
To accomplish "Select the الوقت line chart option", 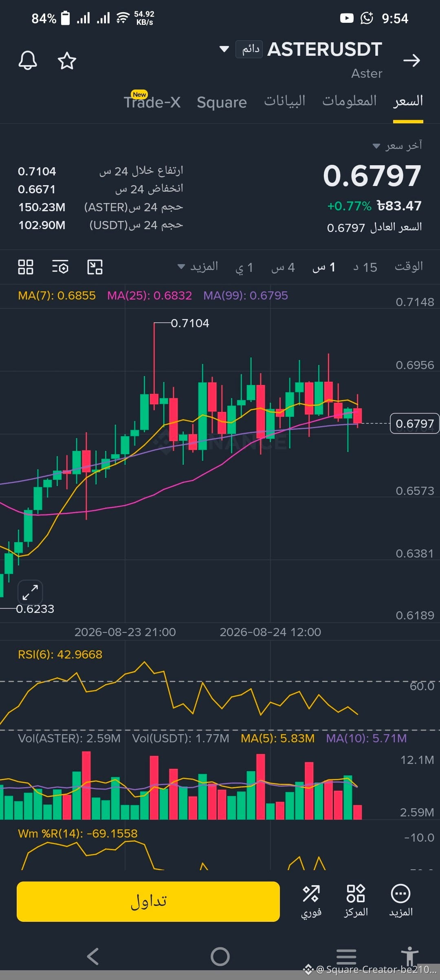I will pos(409,267).
